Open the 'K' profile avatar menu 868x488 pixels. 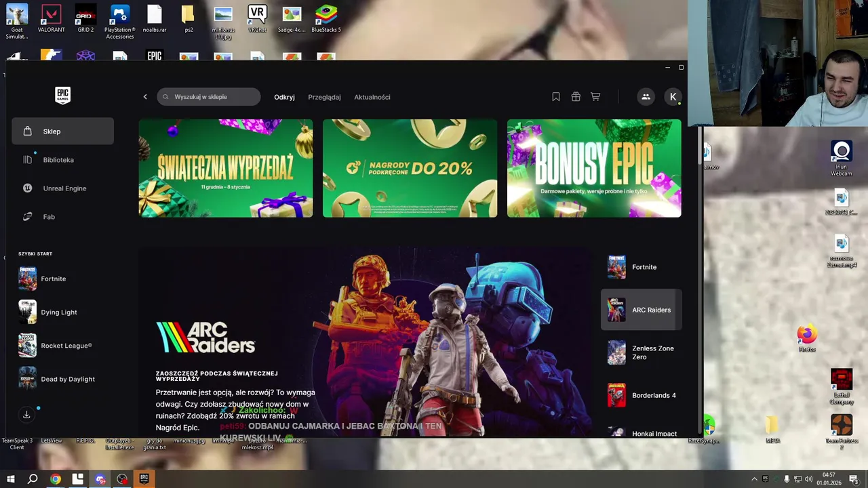point(673,97)
